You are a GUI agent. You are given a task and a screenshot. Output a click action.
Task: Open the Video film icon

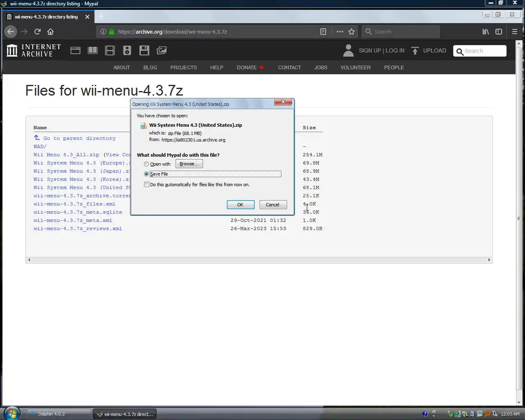point(110,50)
